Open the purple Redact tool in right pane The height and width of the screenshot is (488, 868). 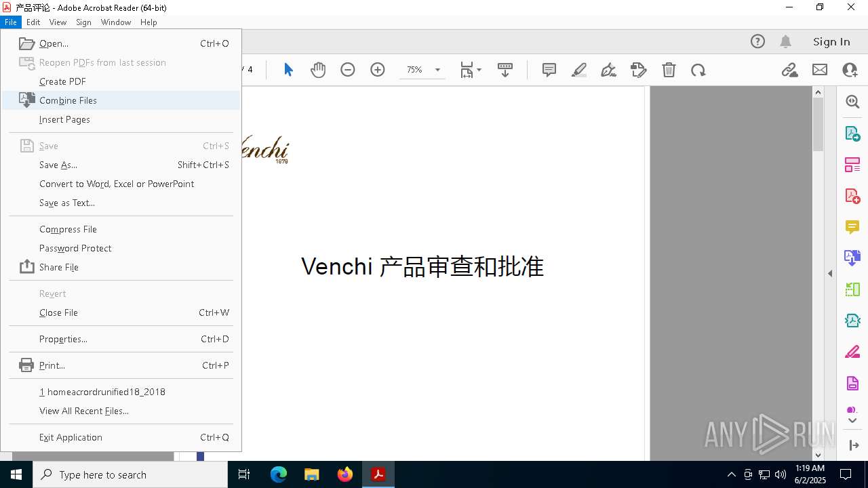852,384
